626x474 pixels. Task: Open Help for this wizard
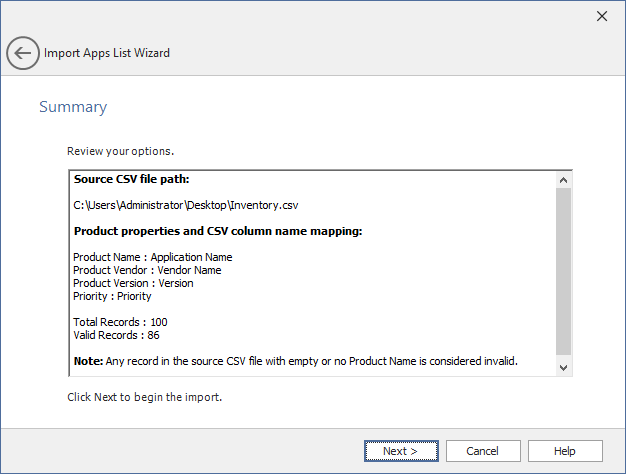coord(565,451)
